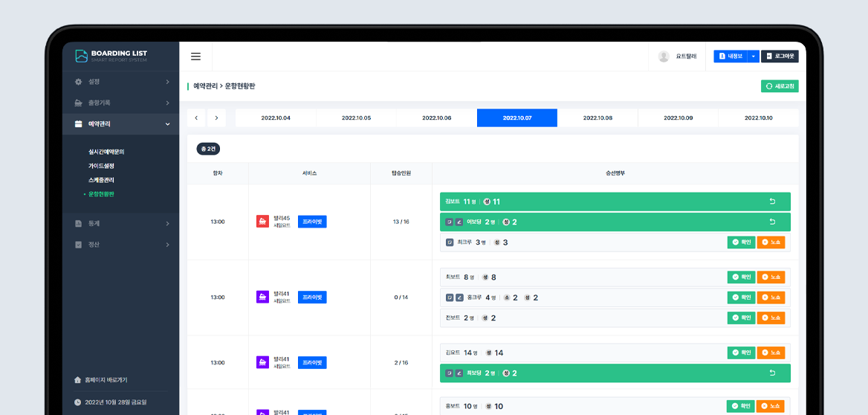This screenshot has width=868, height=415.
Task: Click the Boarding List logo
Action: point(111,56)
